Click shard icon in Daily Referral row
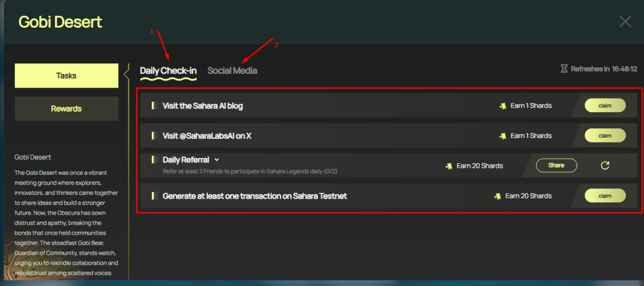 point(449,166)
